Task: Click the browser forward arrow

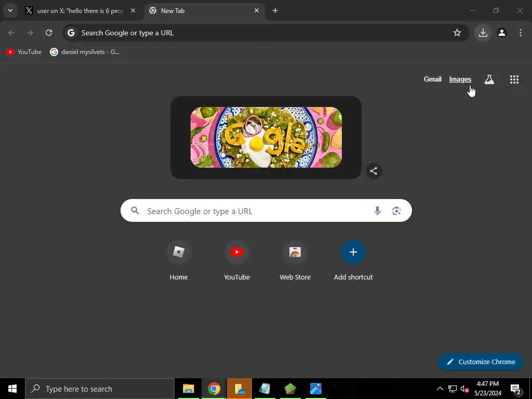Action: tap(30, 33)
